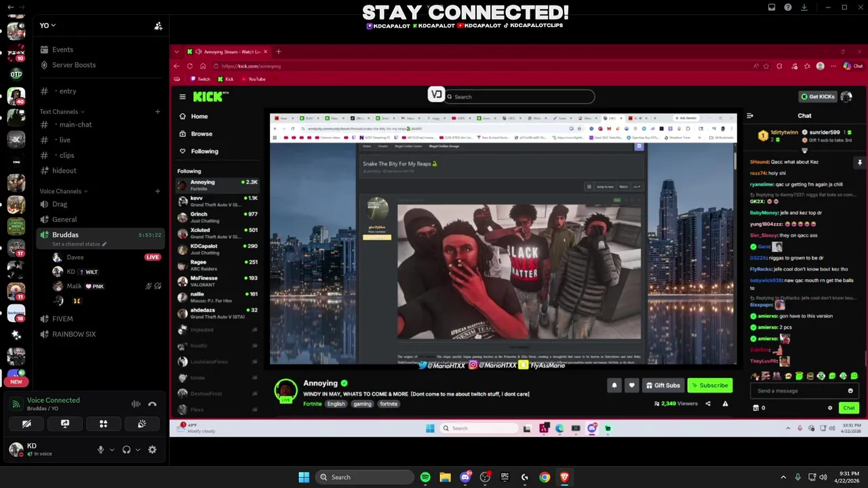This screenshot has height=488, width=868.
Task: Deafen Discord headphones
Action: (126, 449)
